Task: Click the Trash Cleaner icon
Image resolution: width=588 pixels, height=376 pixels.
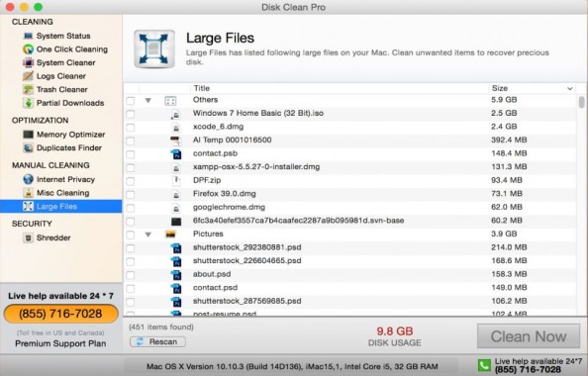Action: tap(28, 90)
